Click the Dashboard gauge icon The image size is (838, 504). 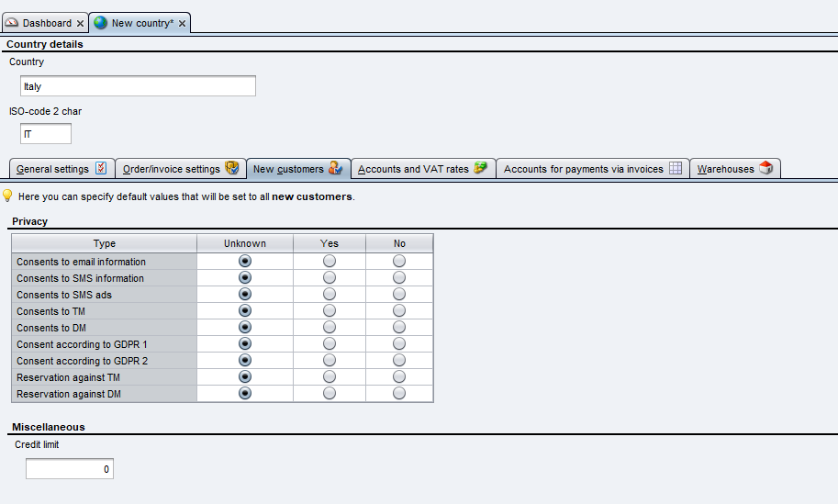click(12, 23)
